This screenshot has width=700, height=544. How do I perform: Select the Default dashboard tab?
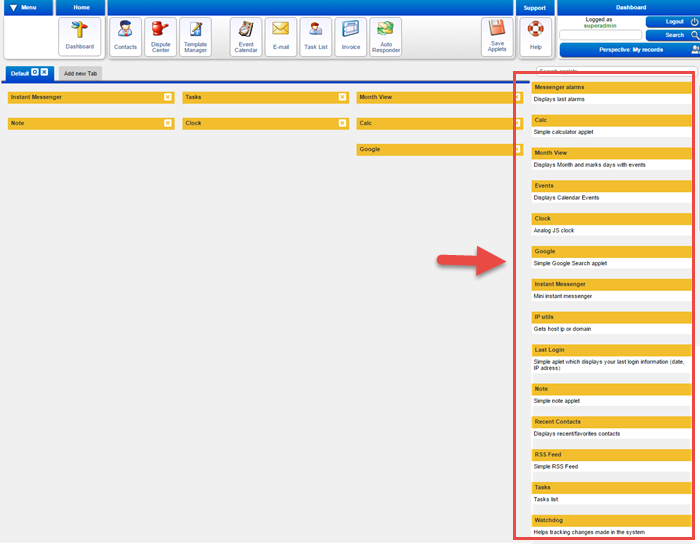pyautogui.click(x=18, y=73)
